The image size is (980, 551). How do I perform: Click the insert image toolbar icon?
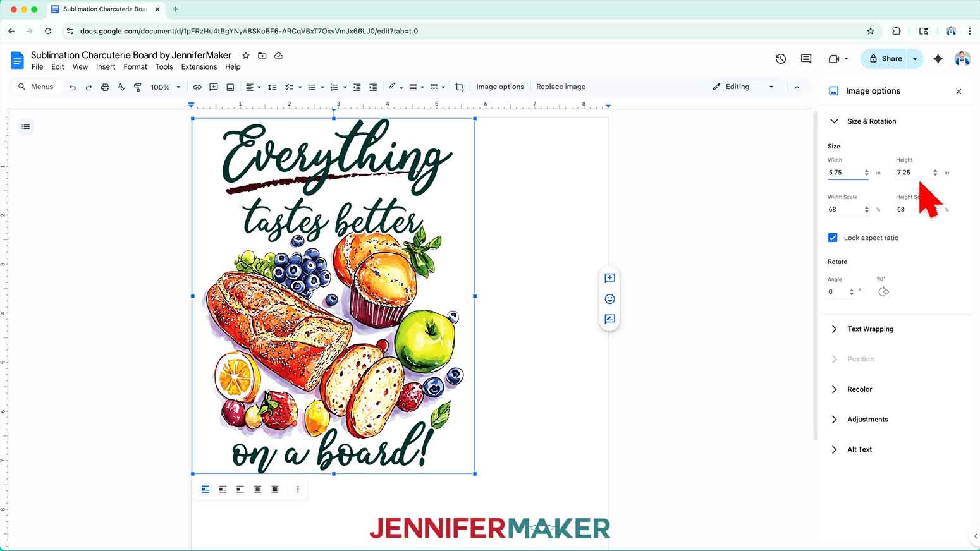(x=230, y=87)
